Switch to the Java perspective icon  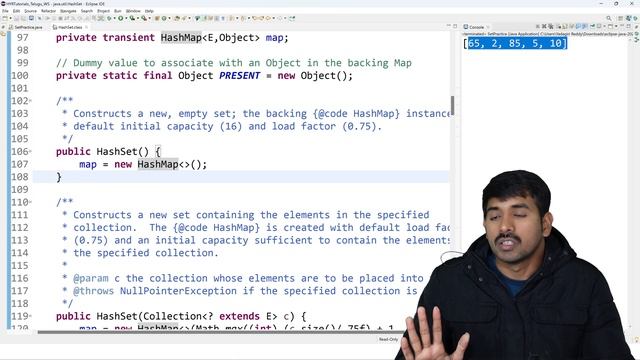tap(628, 18)
